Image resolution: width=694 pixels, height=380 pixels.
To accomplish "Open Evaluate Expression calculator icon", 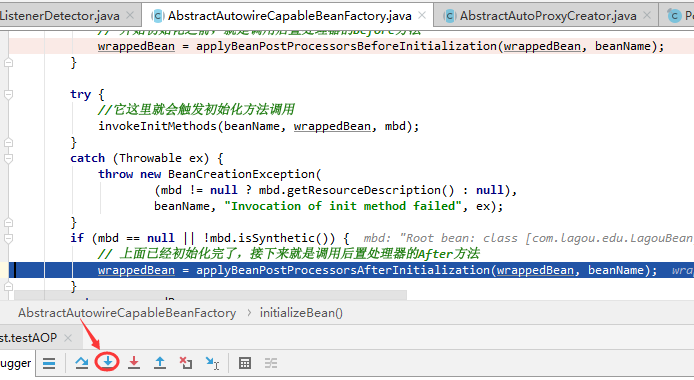I will 245,363.
